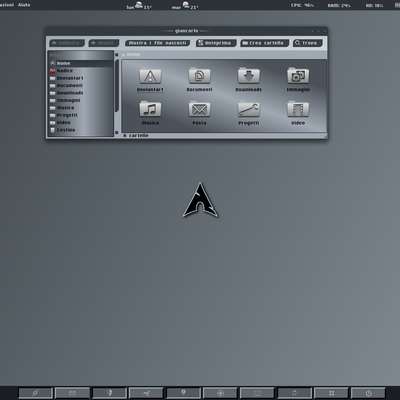Click the CPU 96% monitor
The width and height of the screenshot is (400, 400).
click(x=302, y=5)
